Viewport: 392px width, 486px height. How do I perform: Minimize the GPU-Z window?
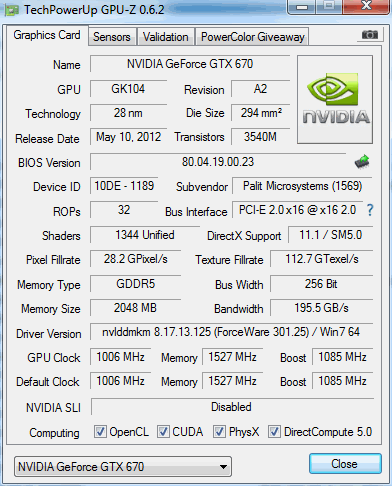(x=302, y=7)
